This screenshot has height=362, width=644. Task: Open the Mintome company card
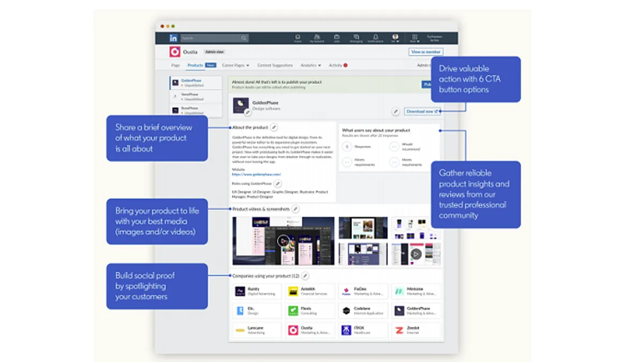(416, 292)
